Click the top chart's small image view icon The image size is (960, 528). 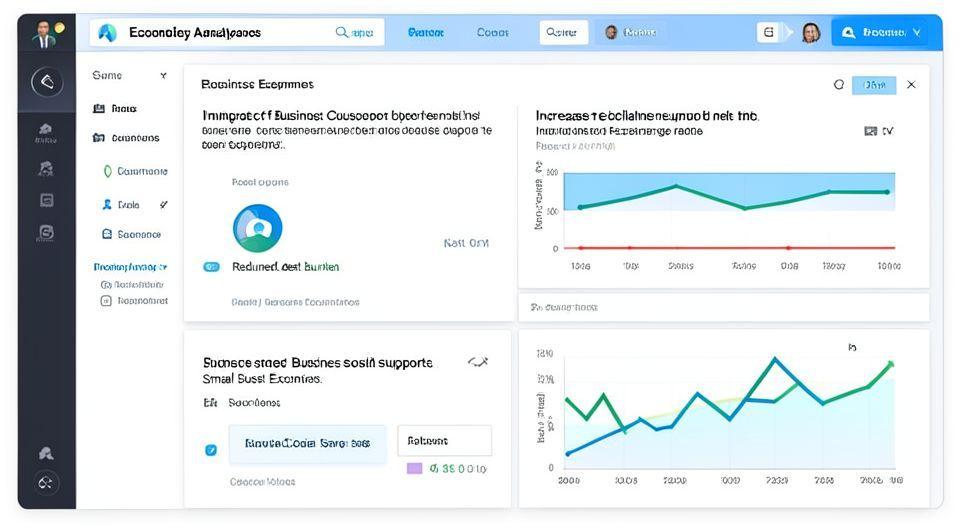tap(869, 131)
